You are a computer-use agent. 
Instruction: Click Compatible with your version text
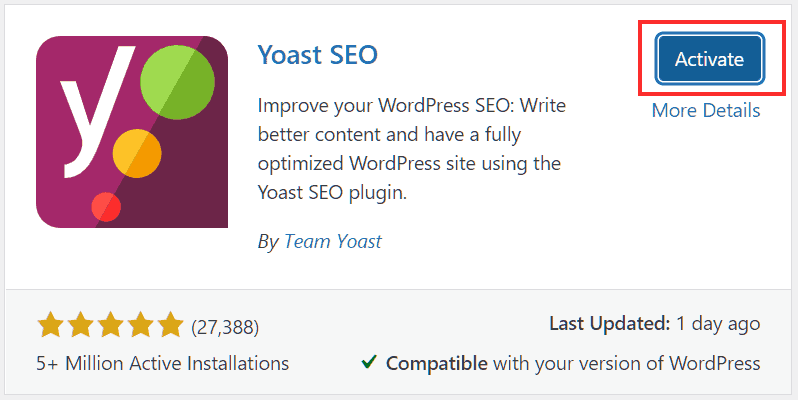pos(573,363)
